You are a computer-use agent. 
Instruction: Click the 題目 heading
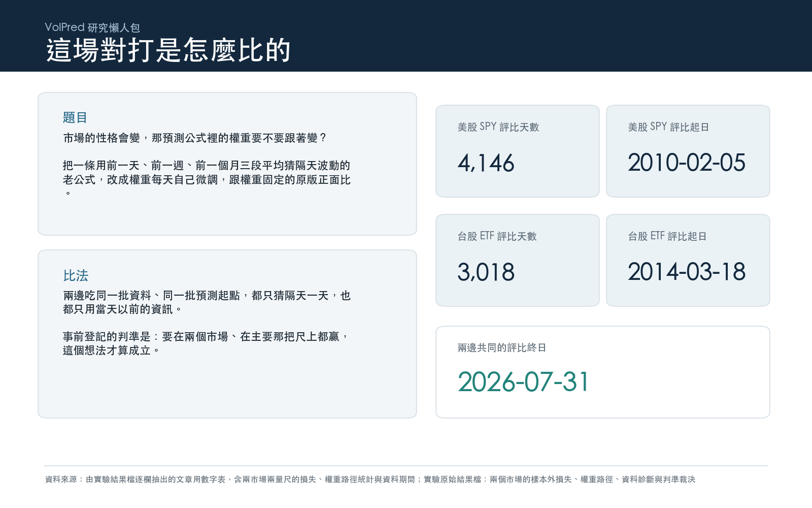[75, 117]
